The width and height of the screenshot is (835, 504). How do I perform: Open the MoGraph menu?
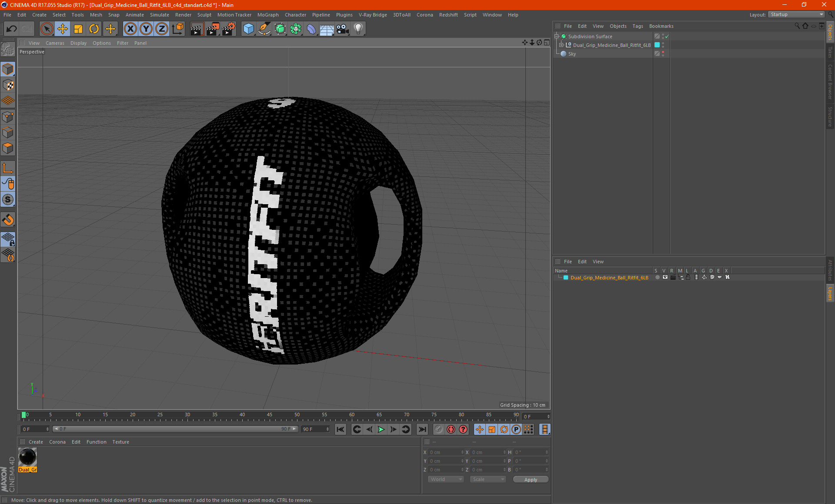[268, 15]
